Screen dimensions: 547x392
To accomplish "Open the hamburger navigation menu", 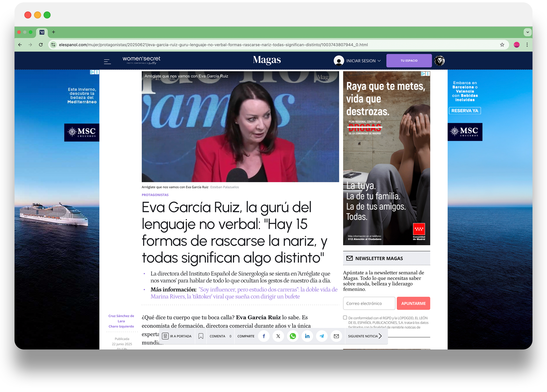I will click(107, 62).
